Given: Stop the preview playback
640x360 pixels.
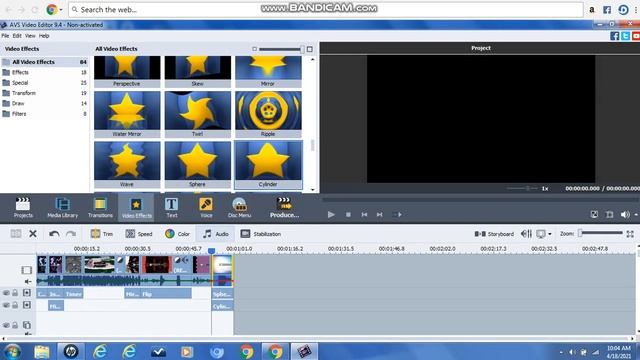Looking at the screenshot, I should pos(348,214).
